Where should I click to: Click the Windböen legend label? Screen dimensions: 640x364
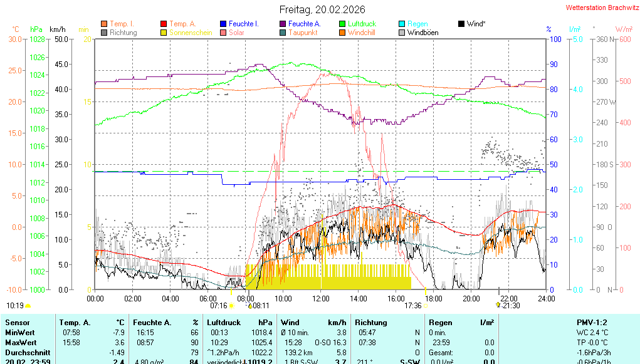(x=422, y=33)
